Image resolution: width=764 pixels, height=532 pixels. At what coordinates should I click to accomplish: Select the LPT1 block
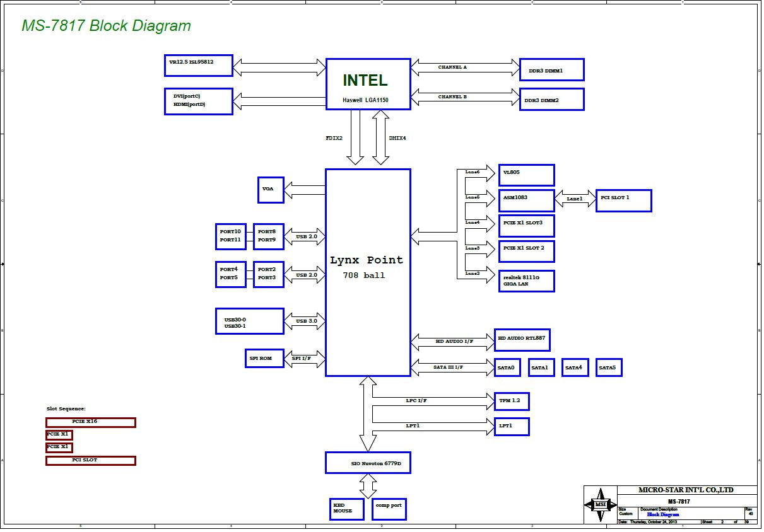coord(512,427)
